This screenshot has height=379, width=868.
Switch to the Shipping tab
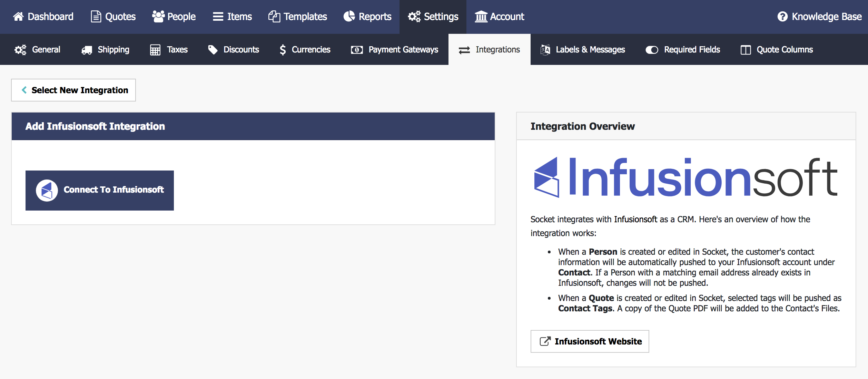(105, 50)
